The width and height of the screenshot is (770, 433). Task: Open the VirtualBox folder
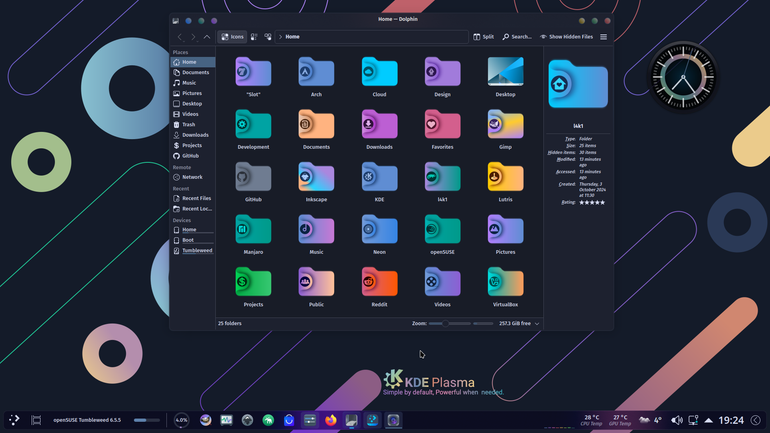[x=505, y=284]
